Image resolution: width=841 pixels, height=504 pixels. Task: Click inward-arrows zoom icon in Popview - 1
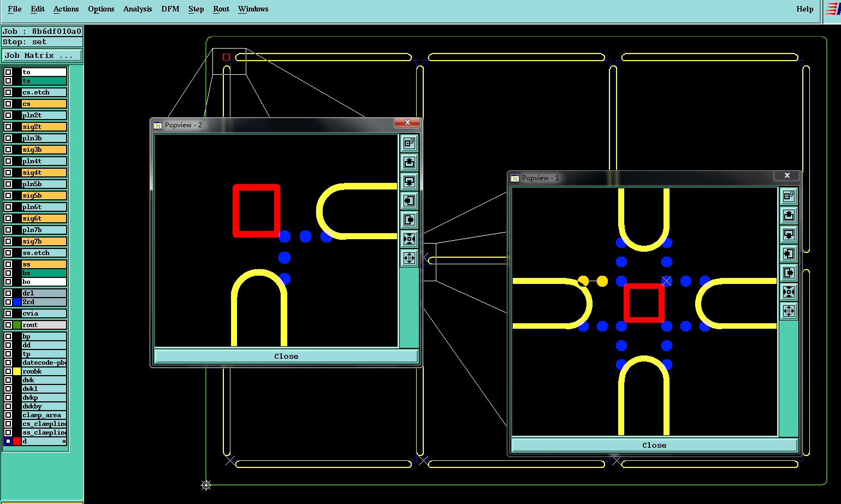click(x=789, y=292)
